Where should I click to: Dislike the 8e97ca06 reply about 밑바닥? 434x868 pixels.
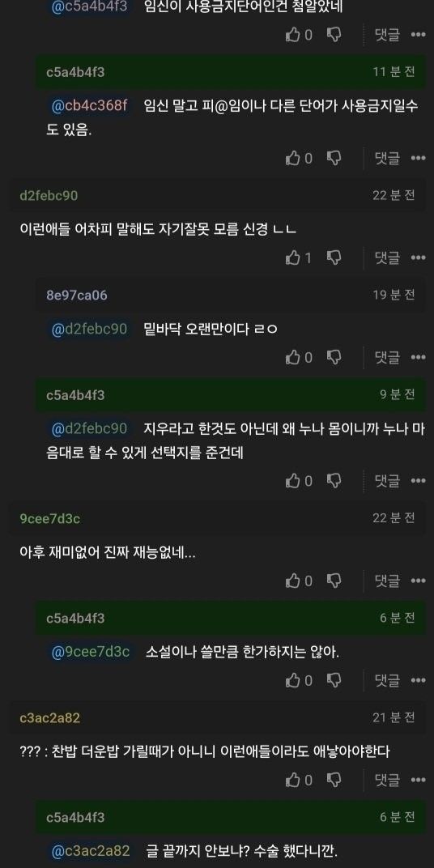(334, 358)
